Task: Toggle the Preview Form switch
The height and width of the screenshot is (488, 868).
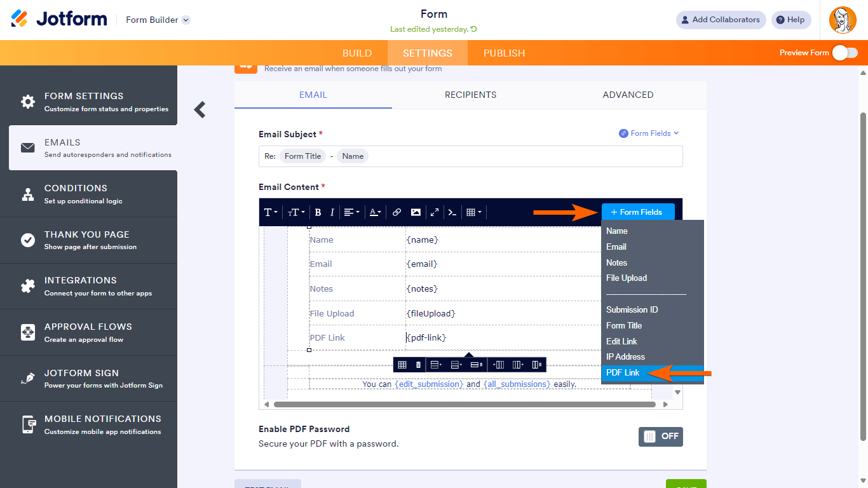Action: [x=845, y=53]
